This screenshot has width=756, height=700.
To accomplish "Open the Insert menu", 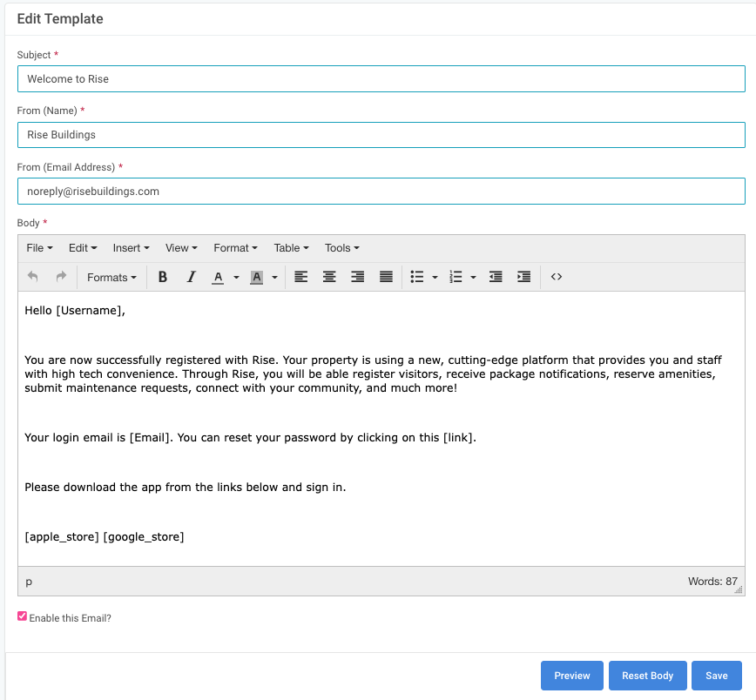I will pos(132,248).
